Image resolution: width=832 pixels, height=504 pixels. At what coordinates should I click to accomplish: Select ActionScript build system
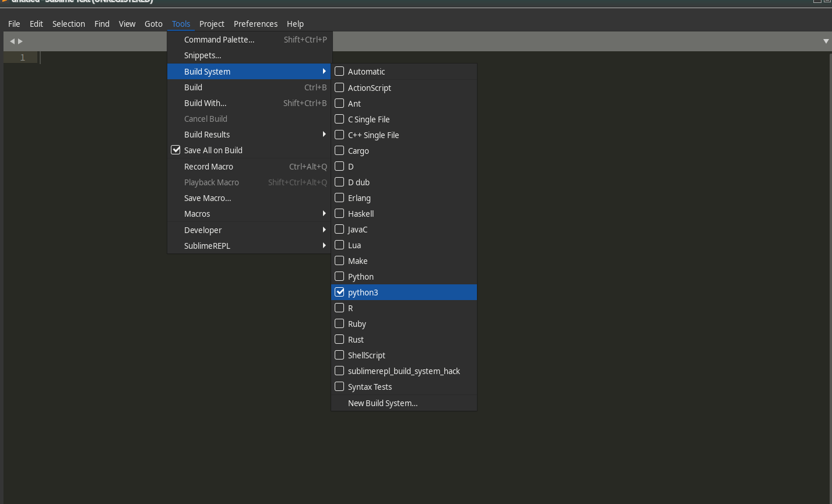point(404,87)
